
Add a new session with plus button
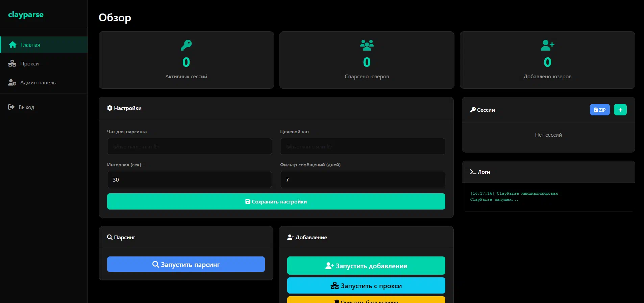(620, 110)
